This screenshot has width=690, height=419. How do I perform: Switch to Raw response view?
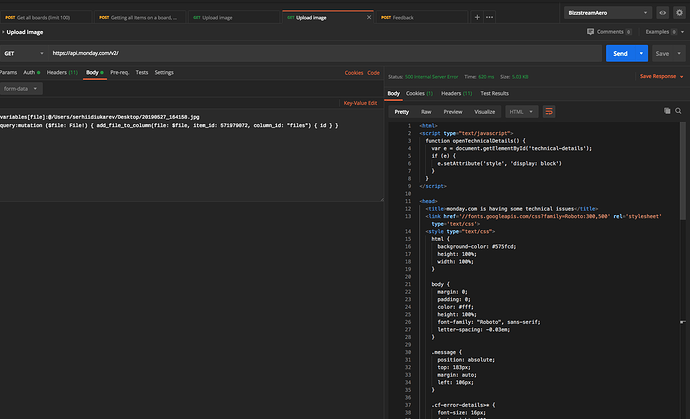click(426, 112)
